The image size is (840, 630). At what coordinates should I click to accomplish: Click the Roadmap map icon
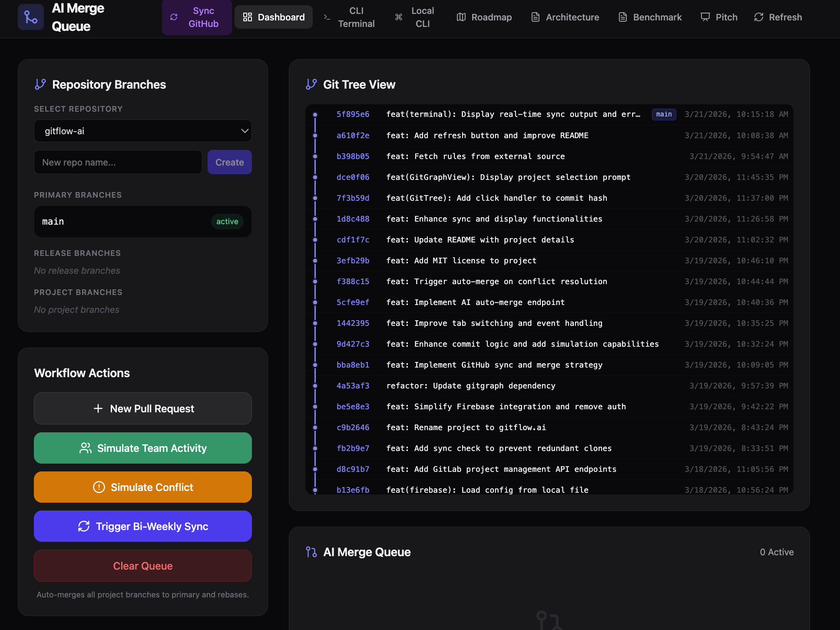click(461, 17)
